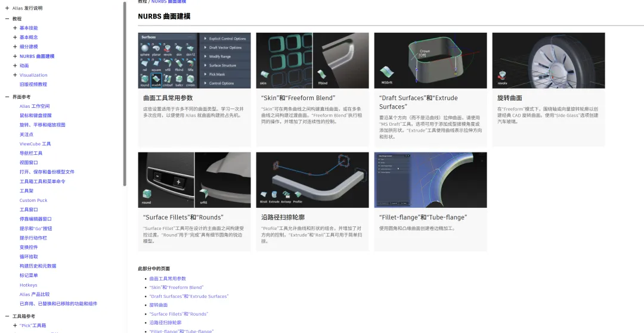Open Alias 工作空间 page
Screen dimensions: 644x333
[35, 106]
